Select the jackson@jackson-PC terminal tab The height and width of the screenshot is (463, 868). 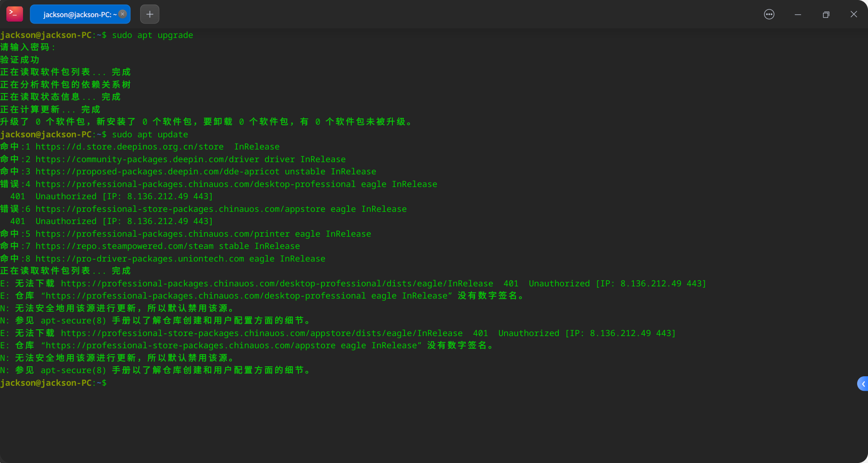tap(77, 14)
